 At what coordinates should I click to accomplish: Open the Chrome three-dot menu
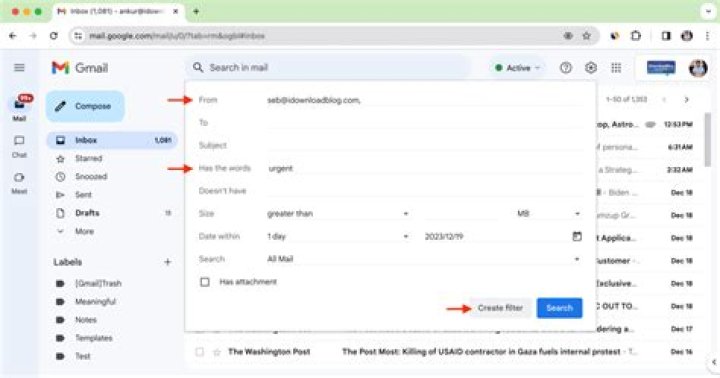(707, 36)
